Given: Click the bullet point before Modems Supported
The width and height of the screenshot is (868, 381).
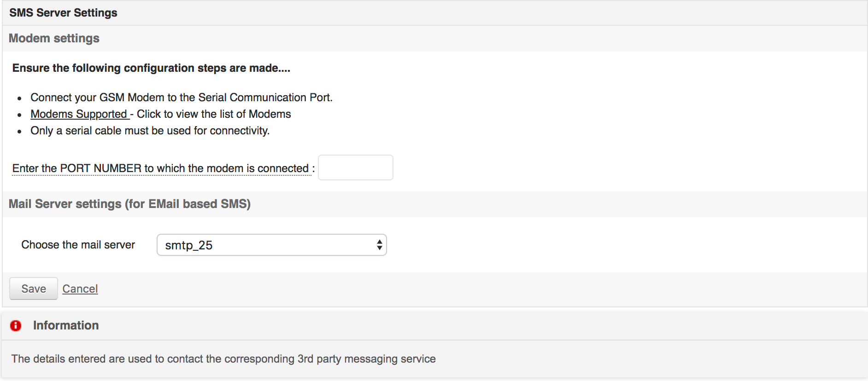Looking at the screenshot, I should click(19, 115).
